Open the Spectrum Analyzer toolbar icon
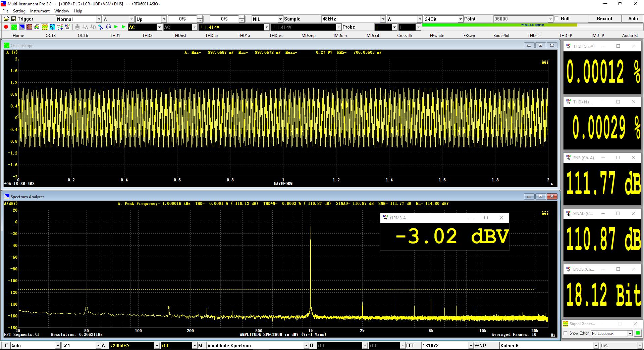This screenshot has width=644, height=350. pos(21,27)
